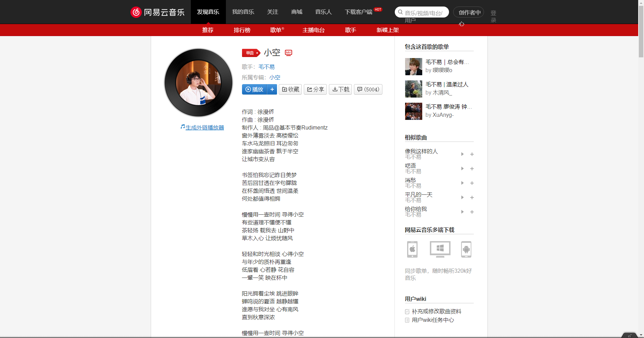Play 平凡的一天 in similar songs
The width and height of the screenshot is (644, 338).
pos(462,198)
